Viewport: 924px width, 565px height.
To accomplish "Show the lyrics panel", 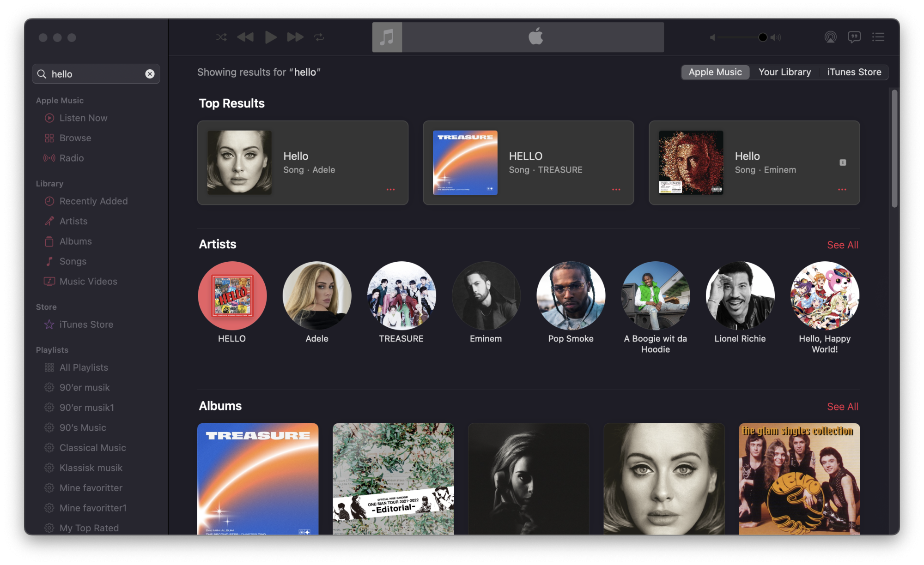I will [854, 37].
